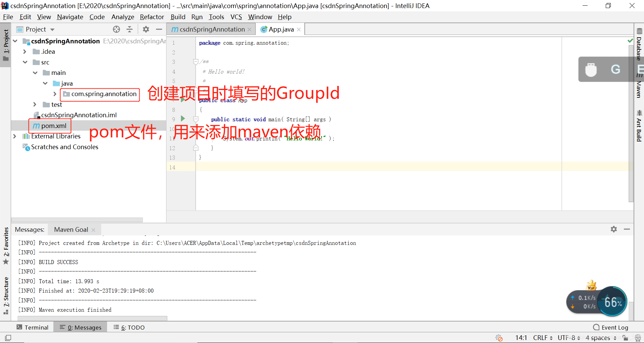The width and height of the screenshot is (644, 343).
Task: Close the csdnSpringAnnotation editor tab
Action: [249, 30]
